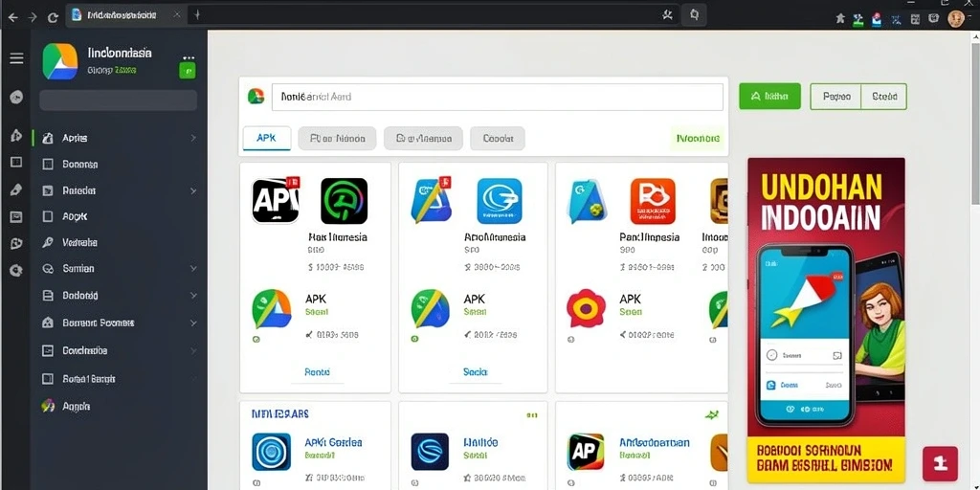Expand the Bodonaid sidebar row chevron

[x=193, y=296]
